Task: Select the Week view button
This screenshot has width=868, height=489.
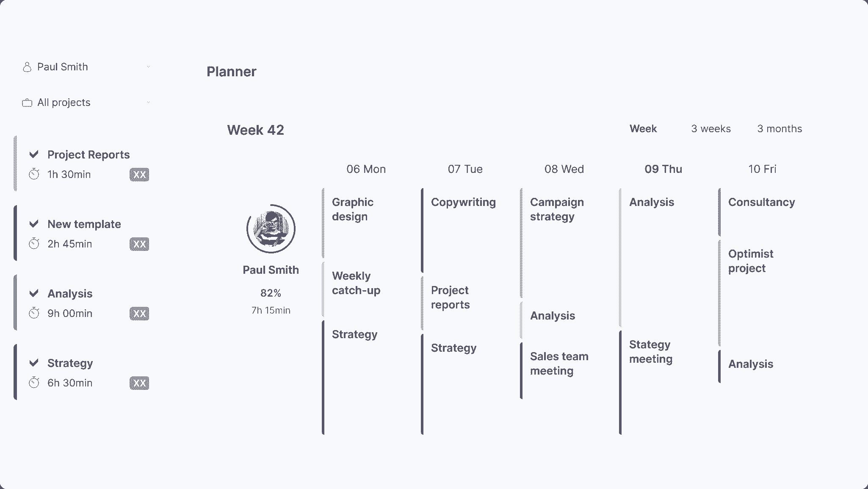Action: [x=643, y=128]
